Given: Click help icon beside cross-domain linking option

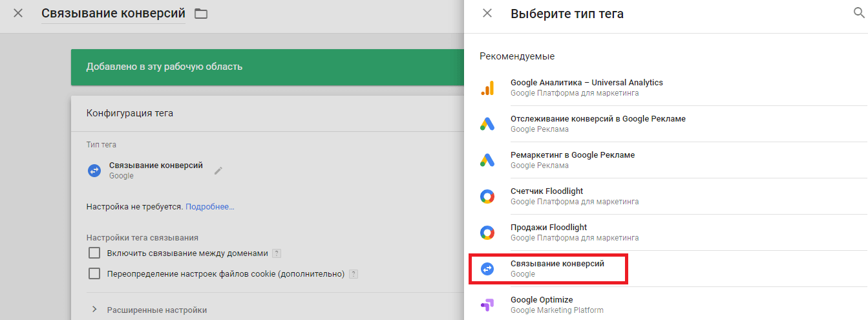Looking at the screenshot, I should pyautogui.click(x=277, y=253).
